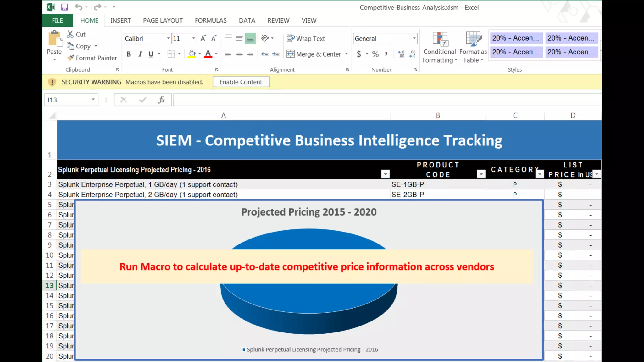Click the Increase Font Size icon
Image resolution: width=644 pixels, height=362 pixels.
tap(203, 38)
